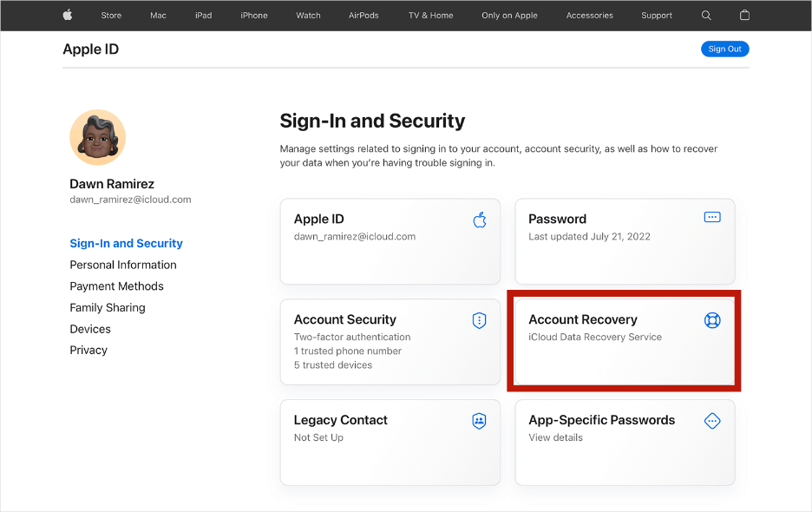Click the Memoji profile picture
This screenshot has width=812, height=512.
click(x=97, y=137)
